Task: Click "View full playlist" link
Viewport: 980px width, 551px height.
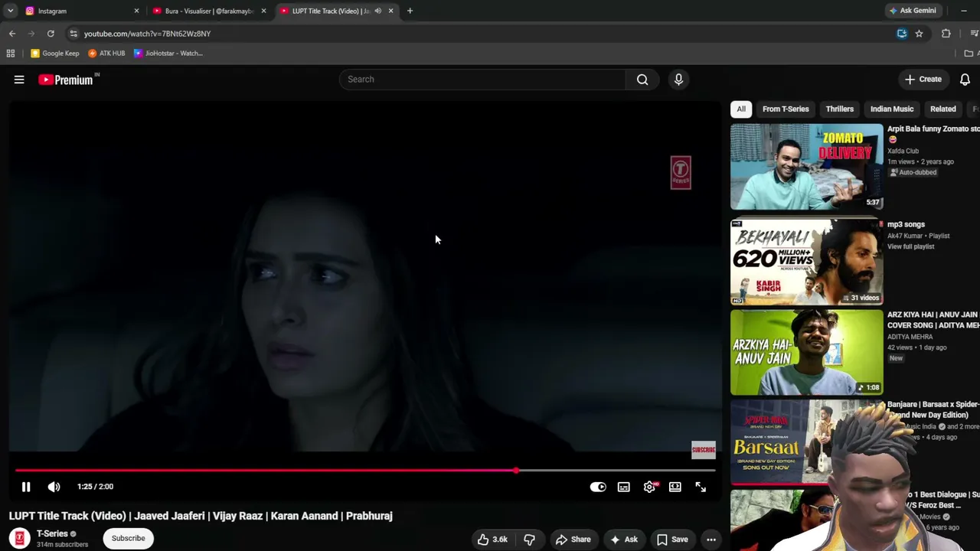Action: pyautogui.click(x=911, y=246)
